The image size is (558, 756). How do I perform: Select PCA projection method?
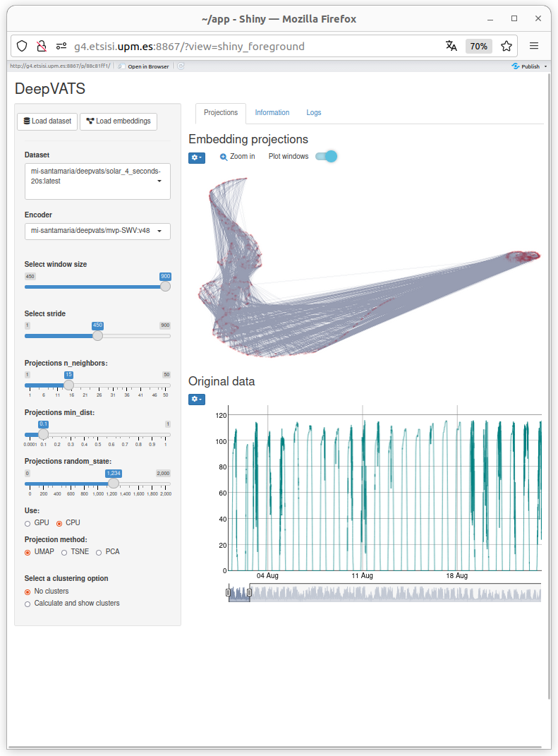(x=99, y=553)
